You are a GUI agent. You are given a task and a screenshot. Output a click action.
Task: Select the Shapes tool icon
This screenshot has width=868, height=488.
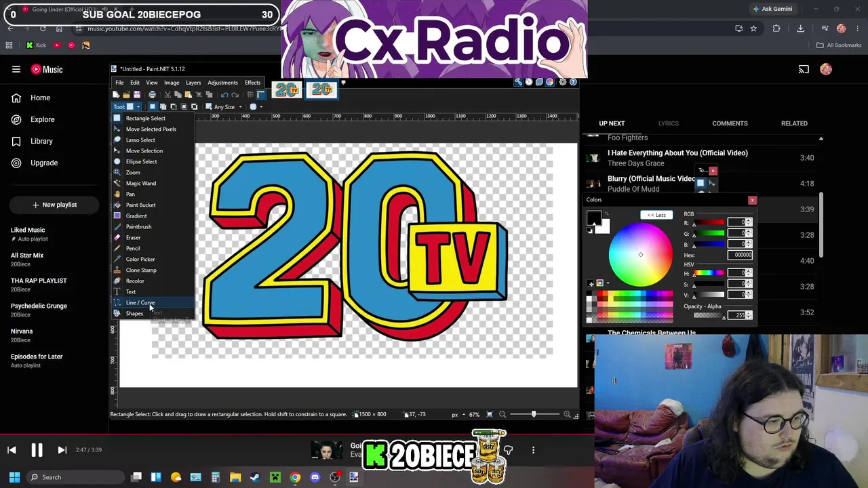(117, 313)
